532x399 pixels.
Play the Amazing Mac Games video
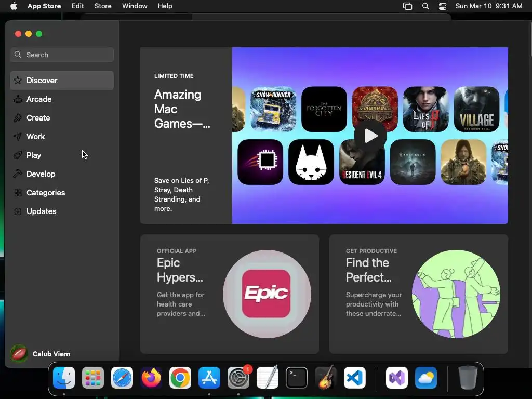370,136
